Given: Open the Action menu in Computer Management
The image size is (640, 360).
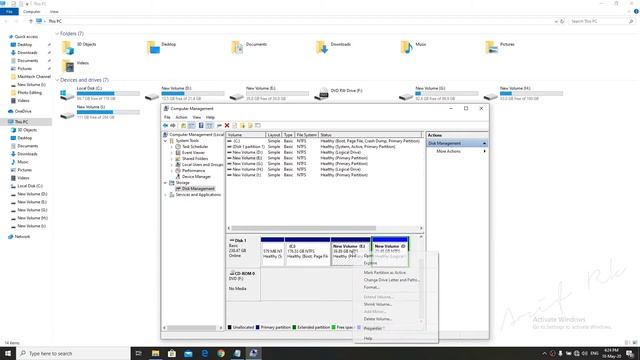Looking at the screenshot, I should [x=181, y=118].
